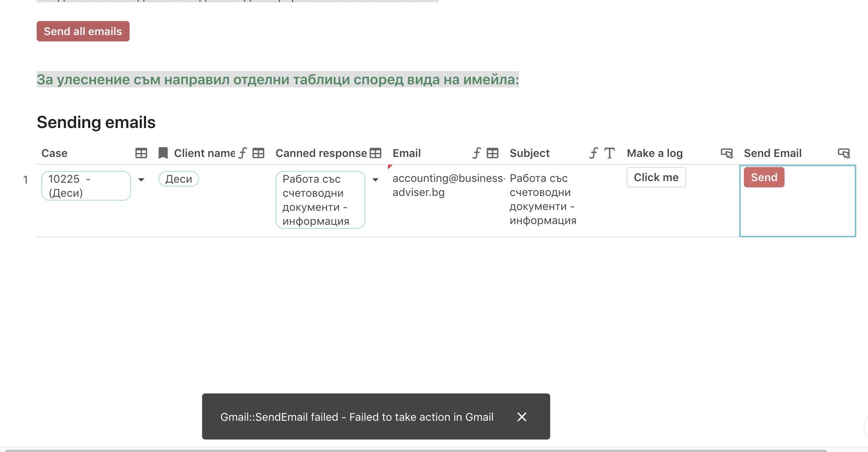Click the accounting@business-adviser.bg email cell
This screenshot has height=452, width=868.
click(448, 185)
